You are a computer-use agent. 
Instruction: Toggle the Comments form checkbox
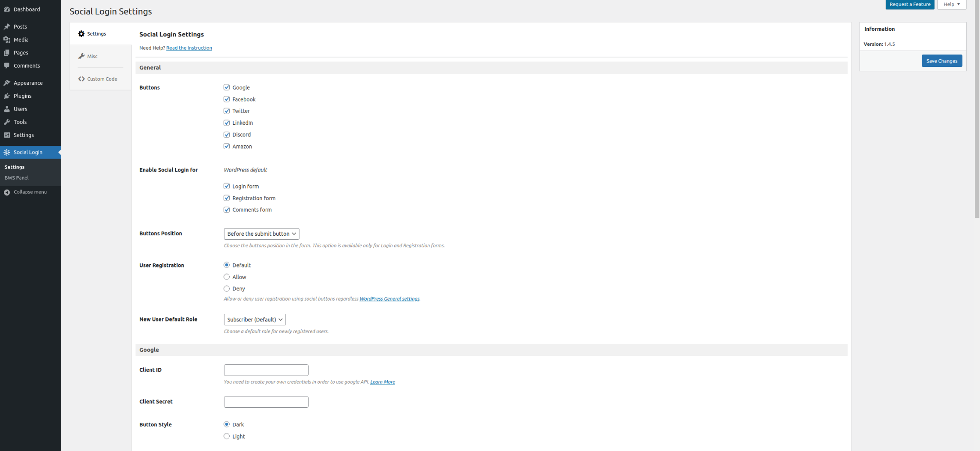click(227, 210)
